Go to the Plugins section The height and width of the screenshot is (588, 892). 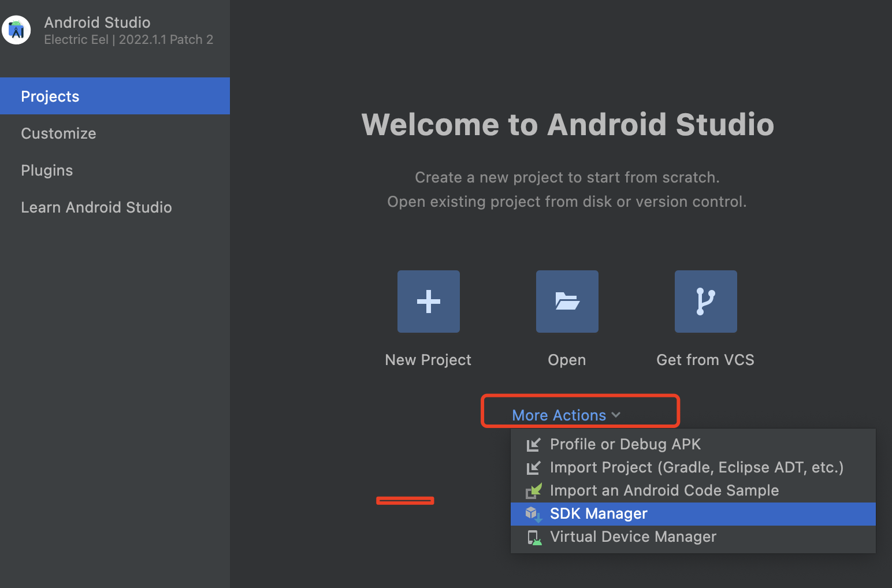(47, 170)
